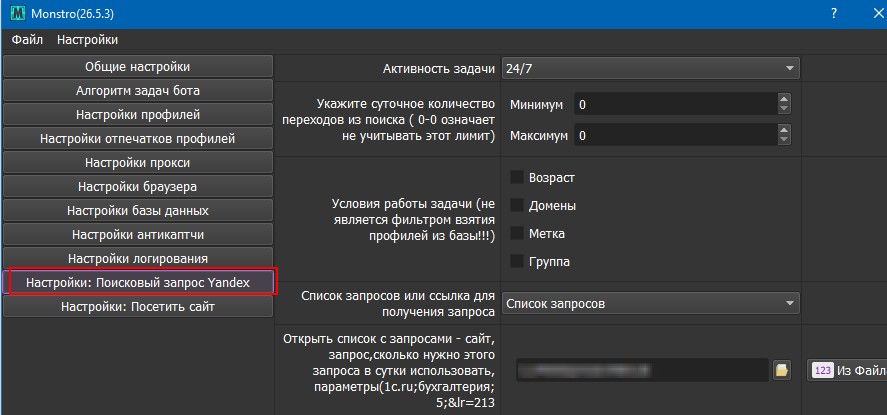Open the Настройки menu
Viewport: 887px width, 415px height.
pos(87,40)
